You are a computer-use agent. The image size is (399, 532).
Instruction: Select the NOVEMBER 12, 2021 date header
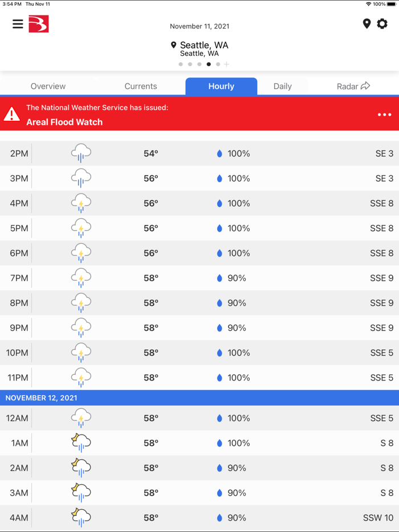(x=42, y=398)
